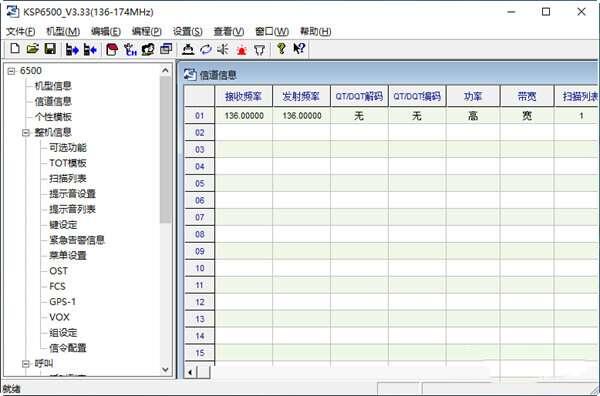Viewport: 600px width, 396px height.
Task: Click the personality template people icon
Action: 148,49
